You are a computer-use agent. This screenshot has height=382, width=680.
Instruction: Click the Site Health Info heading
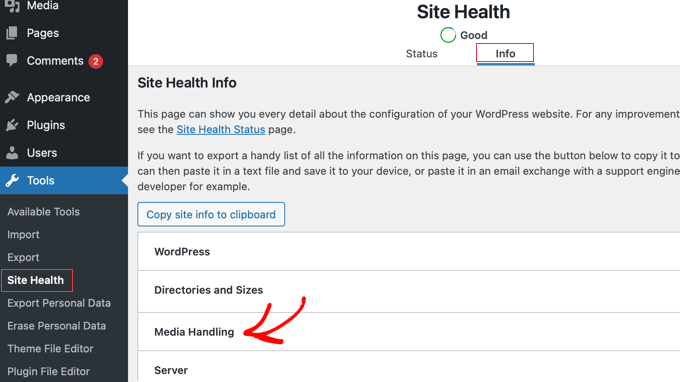click(x=187, y=82)
